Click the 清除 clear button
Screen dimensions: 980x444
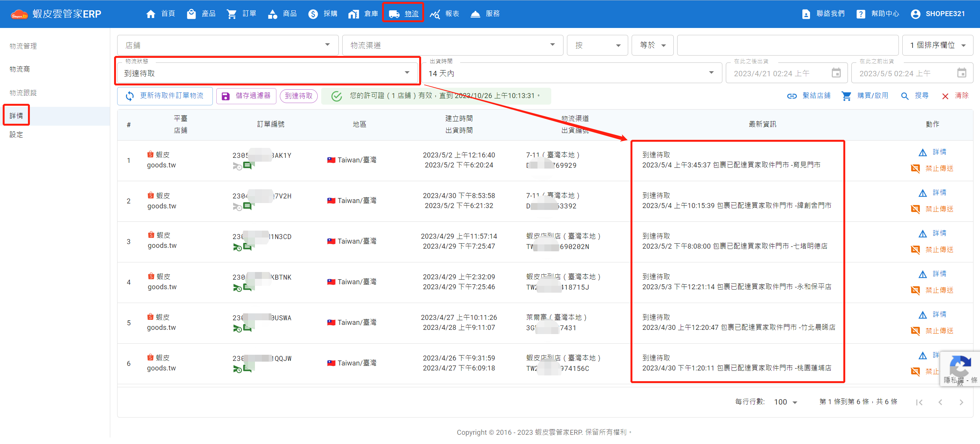coord(955,96)
